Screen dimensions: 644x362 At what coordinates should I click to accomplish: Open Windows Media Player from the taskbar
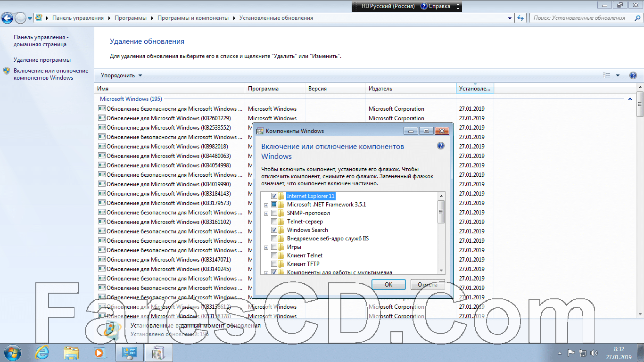(99, 352)
